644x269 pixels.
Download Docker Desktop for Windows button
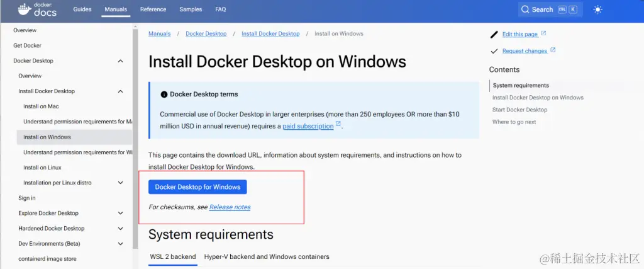point(197,187)
